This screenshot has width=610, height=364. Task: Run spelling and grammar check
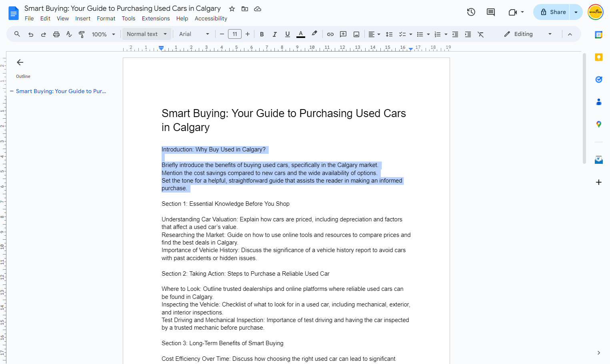pos(69,34)
